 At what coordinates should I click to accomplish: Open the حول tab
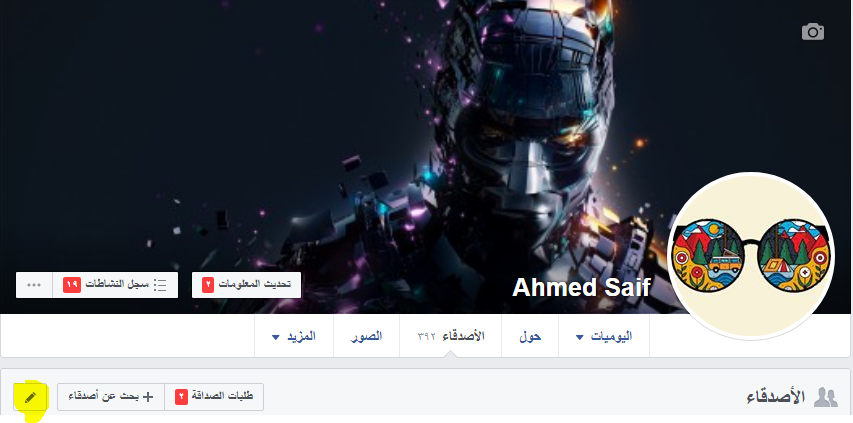[x=530, y=336]
